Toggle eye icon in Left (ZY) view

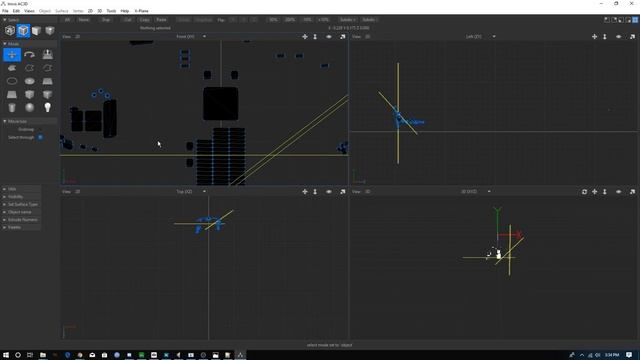(618, 37)
